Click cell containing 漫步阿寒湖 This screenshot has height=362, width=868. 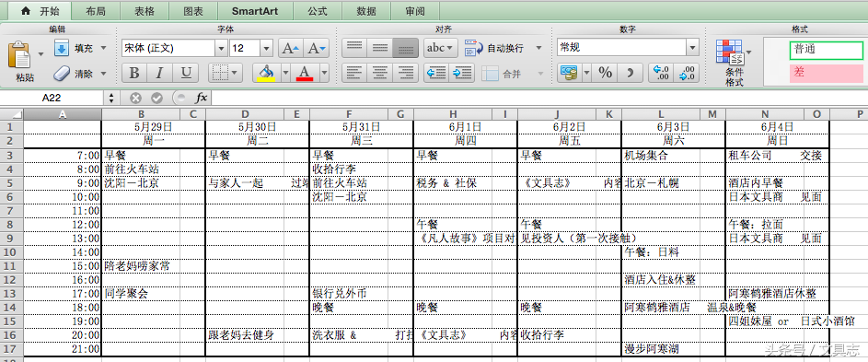tap(660, 349)
